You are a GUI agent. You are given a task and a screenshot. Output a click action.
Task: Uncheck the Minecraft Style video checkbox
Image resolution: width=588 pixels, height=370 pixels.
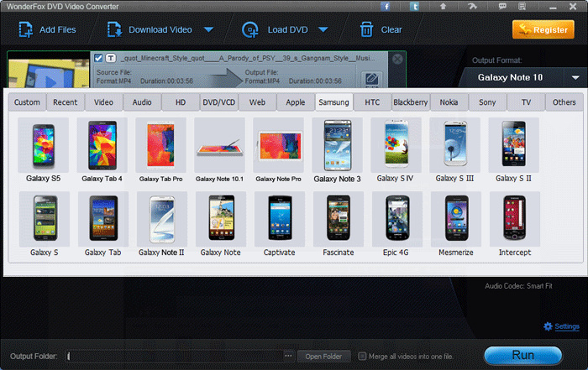98,58
